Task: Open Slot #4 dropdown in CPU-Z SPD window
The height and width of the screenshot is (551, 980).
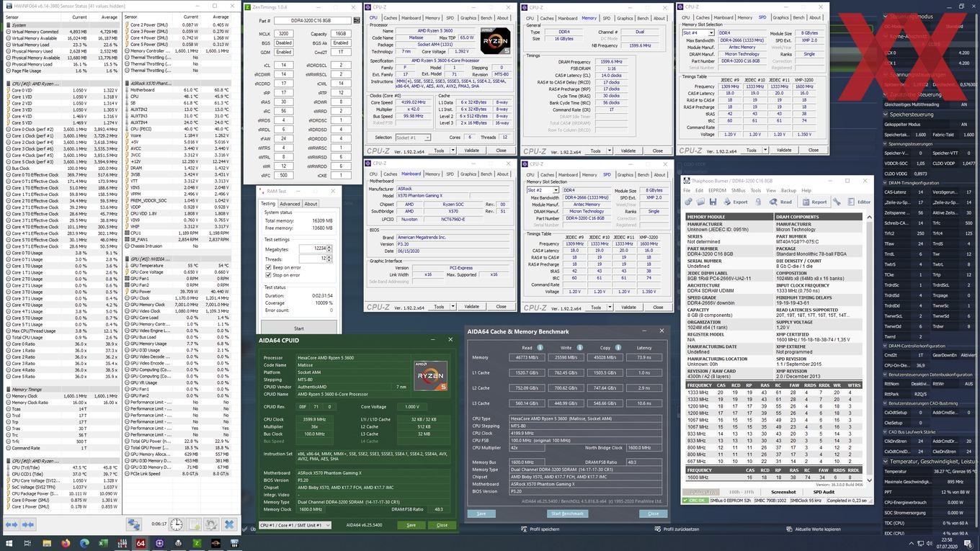Action: 698,33
